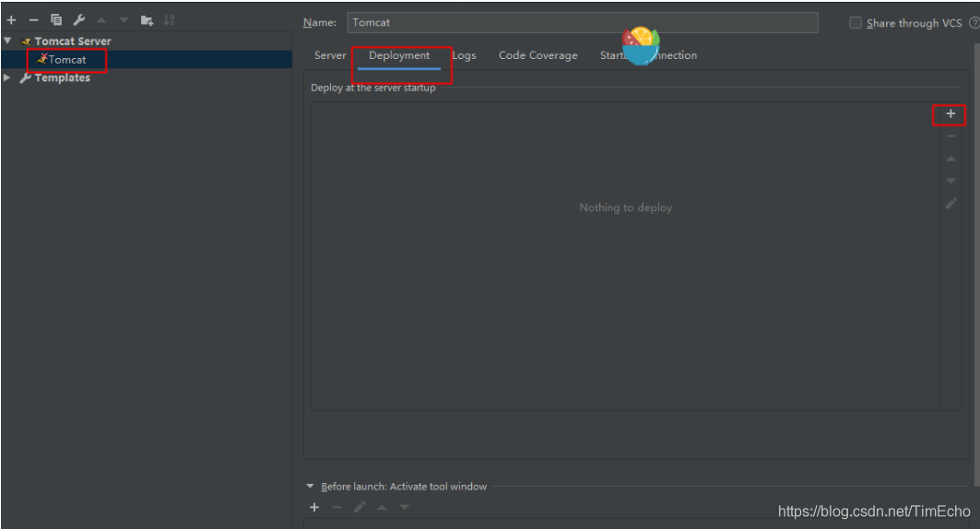Copy the selected run configuration
Screen dimensions: 980x529
click(x=56, y=20)
